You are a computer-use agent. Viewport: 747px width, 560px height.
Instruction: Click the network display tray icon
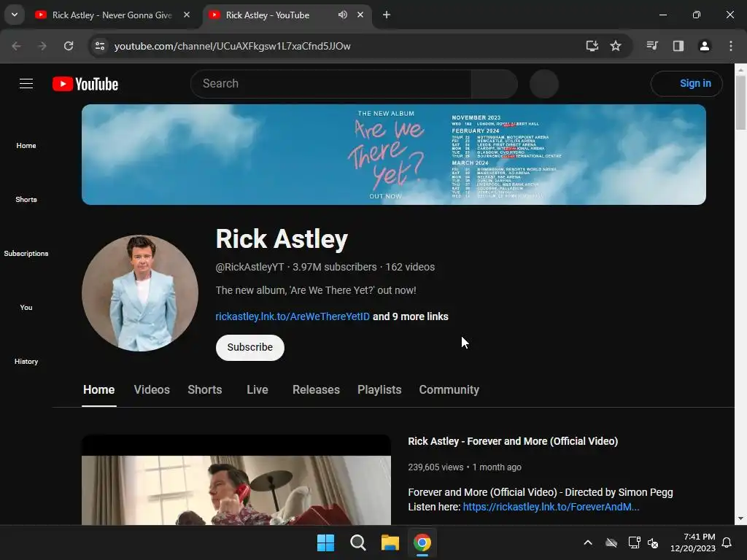pyautogui.click(x=634, y=542)
